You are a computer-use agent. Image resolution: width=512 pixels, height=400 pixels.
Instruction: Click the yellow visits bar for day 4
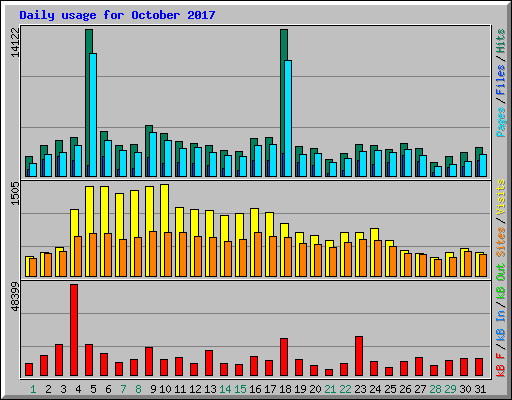tap(74, 223)
